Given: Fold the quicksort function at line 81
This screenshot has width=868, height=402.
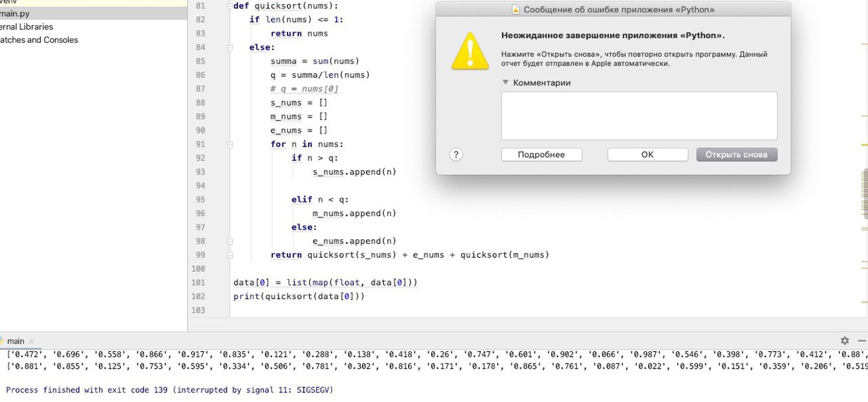Looking at the screenshot, I should (230, 5).
